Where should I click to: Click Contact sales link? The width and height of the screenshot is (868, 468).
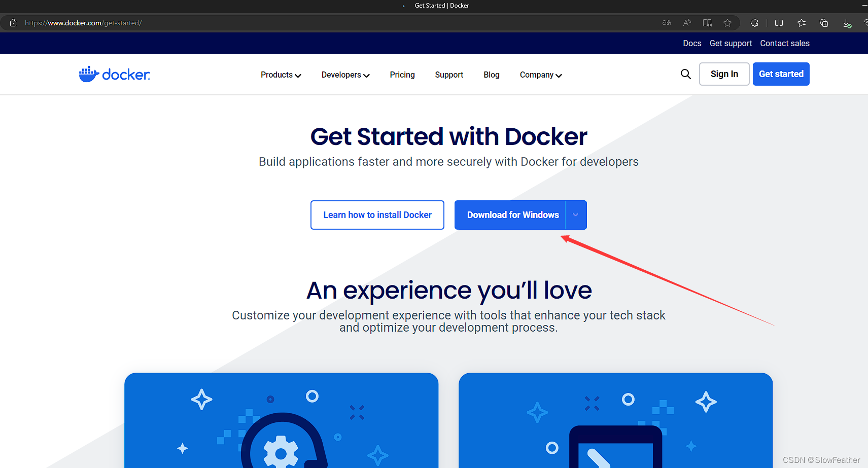[785, 43]
